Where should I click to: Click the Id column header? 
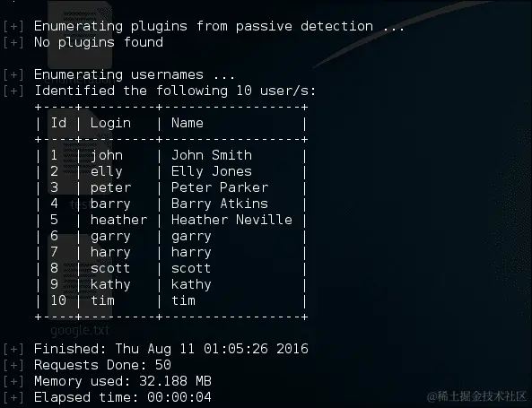(x=58, y=123)
